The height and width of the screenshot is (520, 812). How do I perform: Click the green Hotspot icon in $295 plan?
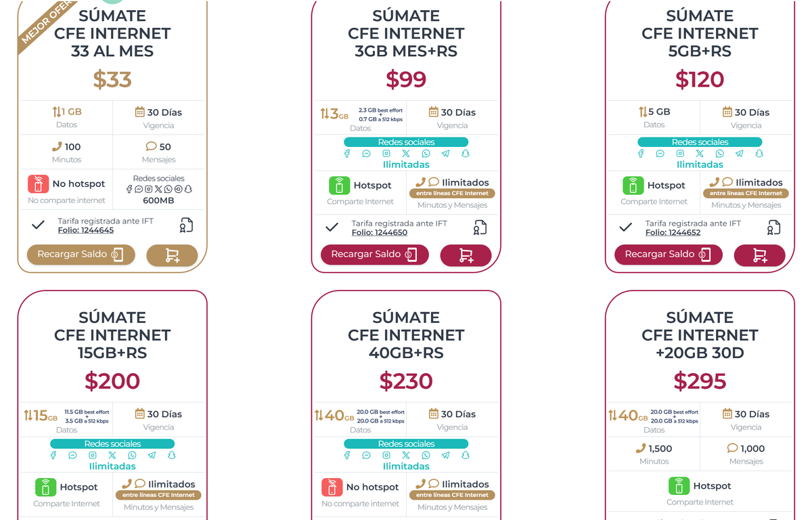click(x=679, y=485)
